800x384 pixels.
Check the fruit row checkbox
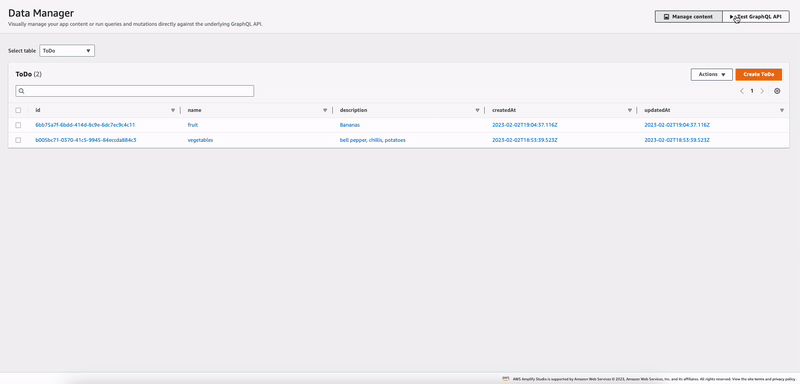18,125
